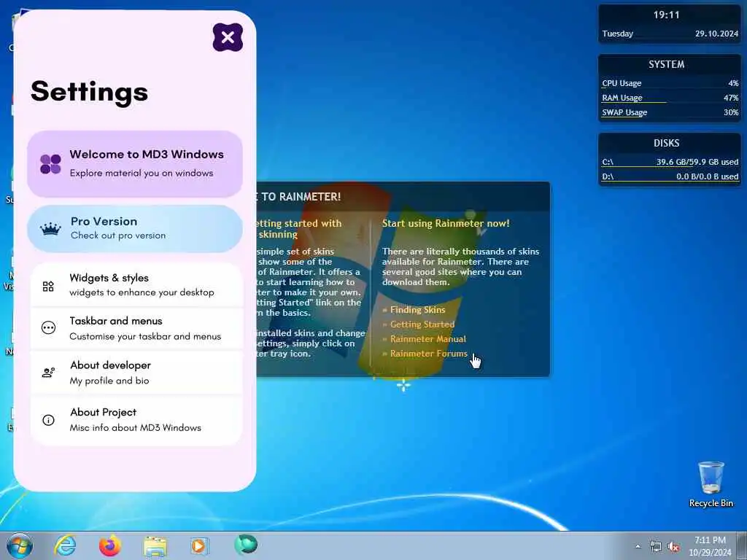Open the Recycle Bin desktop icon

pos(711,484)
